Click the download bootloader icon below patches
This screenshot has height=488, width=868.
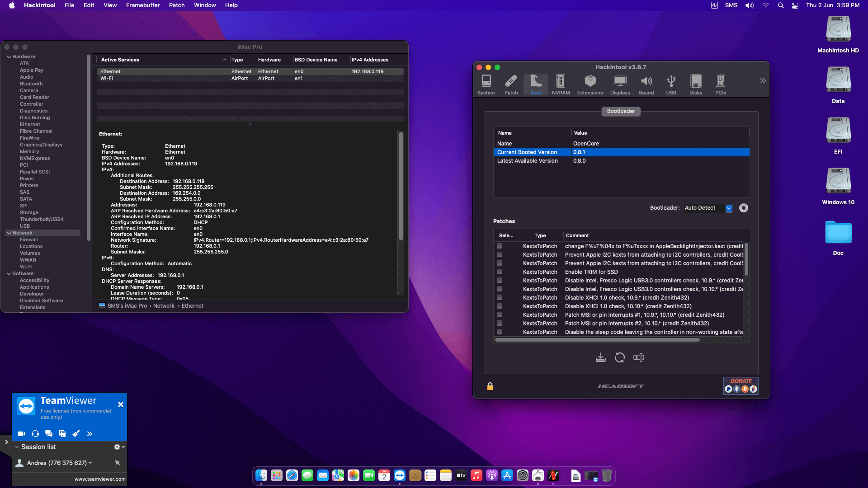(600, 357)
